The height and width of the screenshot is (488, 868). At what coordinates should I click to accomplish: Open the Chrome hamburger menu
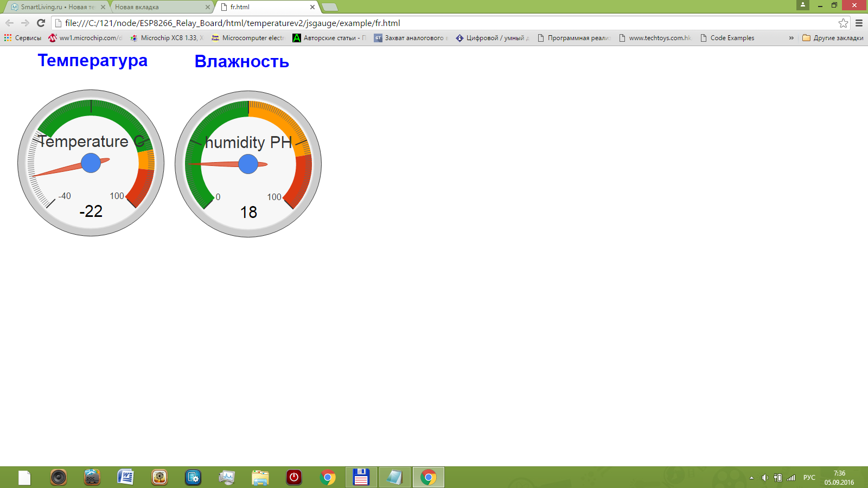(859, 23)
